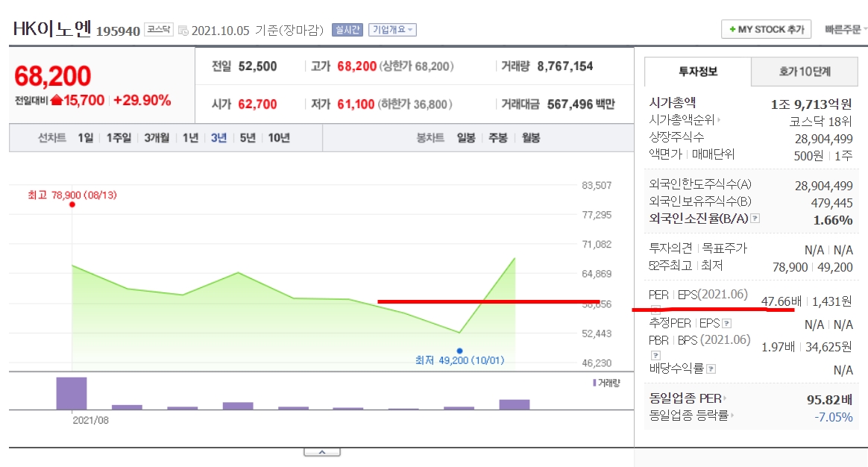The image size is (868, 467).
Task: Select the 5년 line chart period
Action: click(x=248, y=137)
